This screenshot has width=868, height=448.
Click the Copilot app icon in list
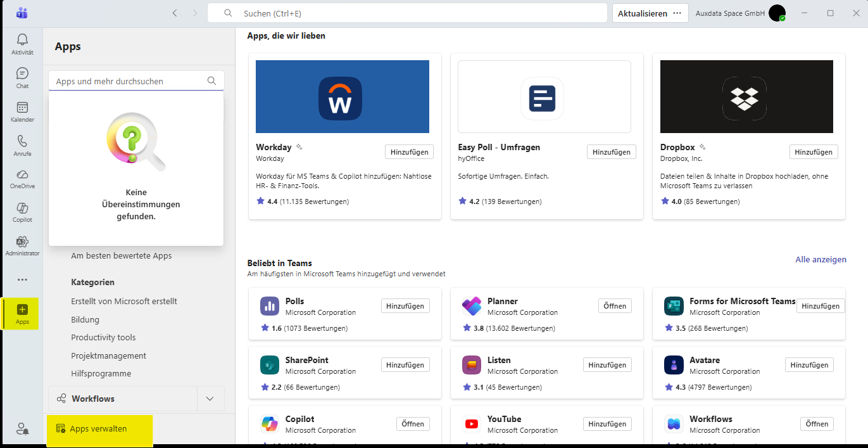270,424
